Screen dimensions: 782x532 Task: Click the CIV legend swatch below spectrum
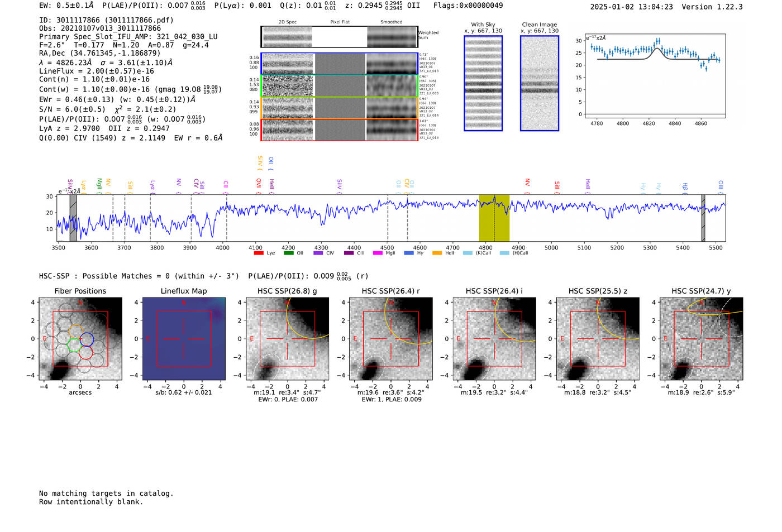tap(318, 253)
